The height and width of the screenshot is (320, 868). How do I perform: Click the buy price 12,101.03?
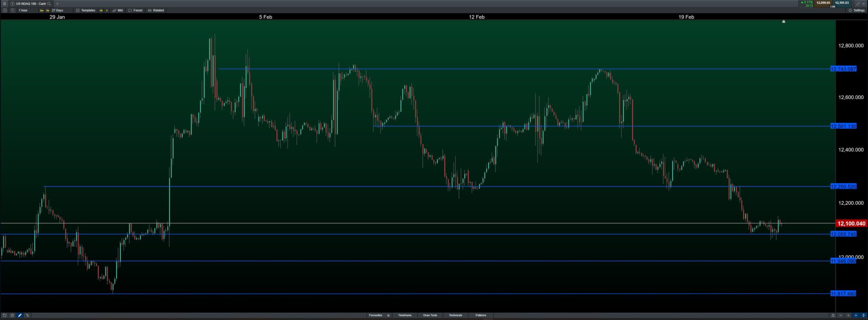coord(842,3)
